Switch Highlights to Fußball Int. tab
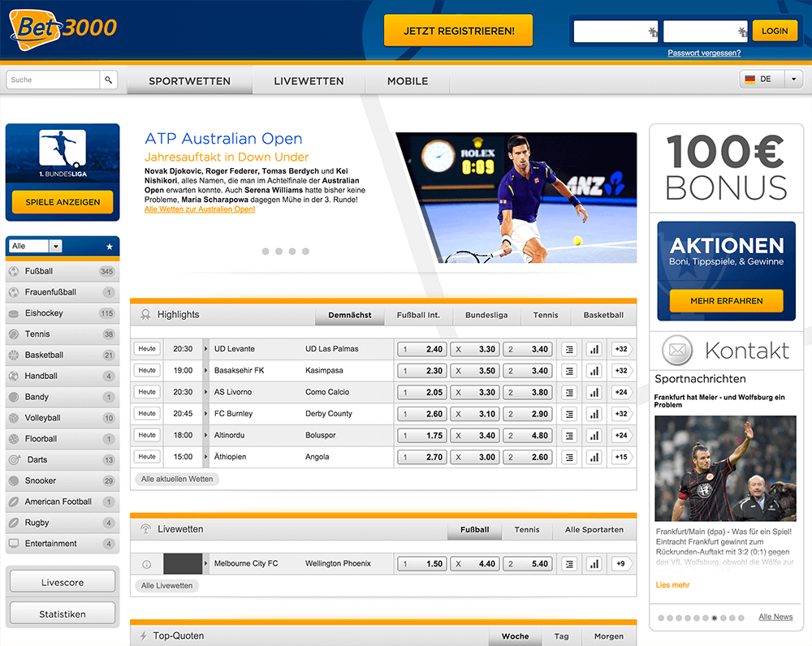The image size is (812, 646). point(418,315)
